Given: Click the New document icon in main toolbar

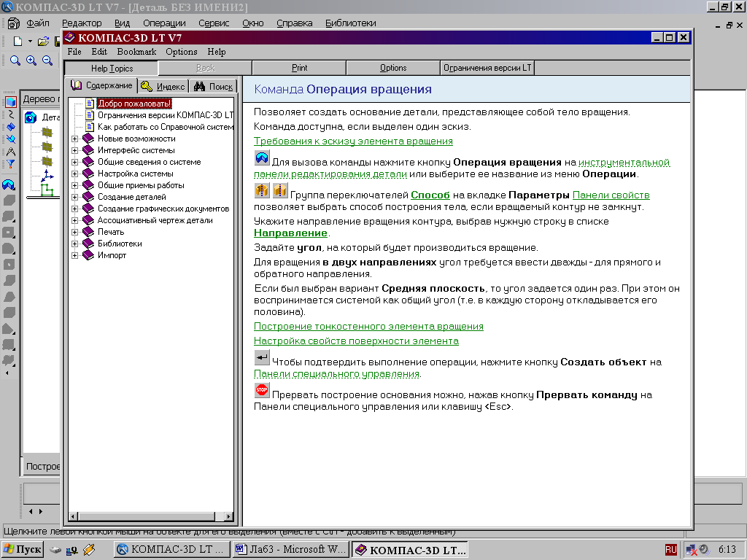Looking at the screenshot, I should (x=18, y=42).
